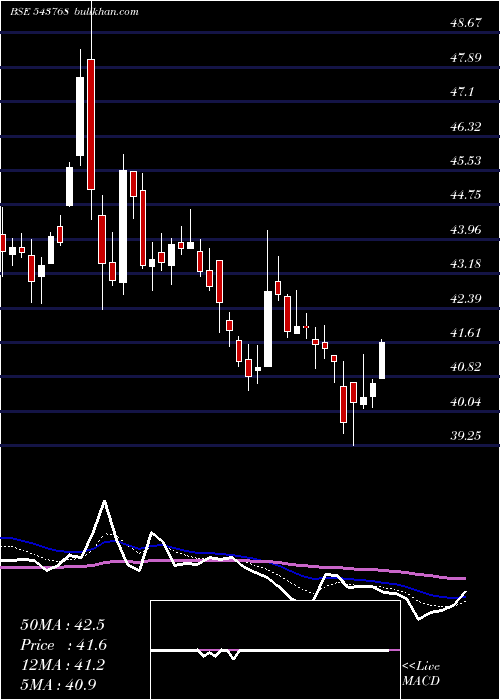Click the 50MA : 42.5 reading
The image size is (500, 700).
coord(62,625)
